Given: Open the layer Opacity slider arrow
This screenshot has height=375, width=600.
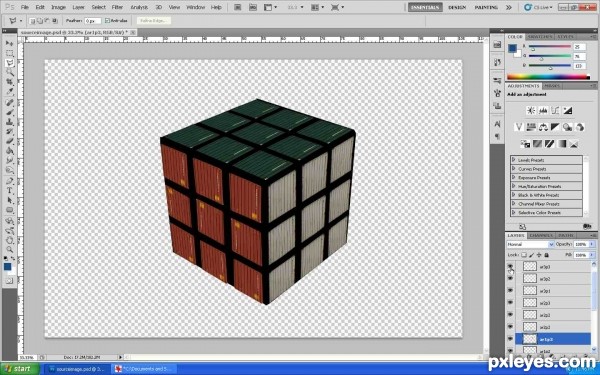Looking at the screenshot, I should (x=592, y=244).
